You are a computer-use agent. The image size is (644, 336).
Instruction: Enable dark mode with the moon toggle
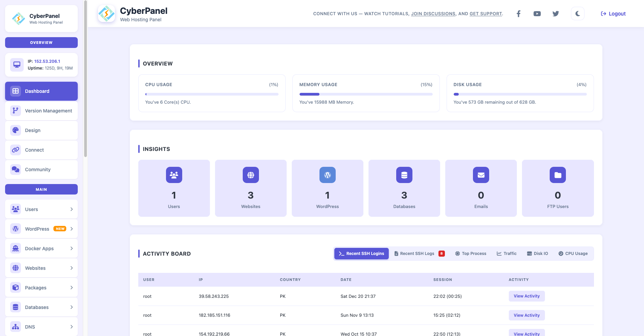click(577, 14)
